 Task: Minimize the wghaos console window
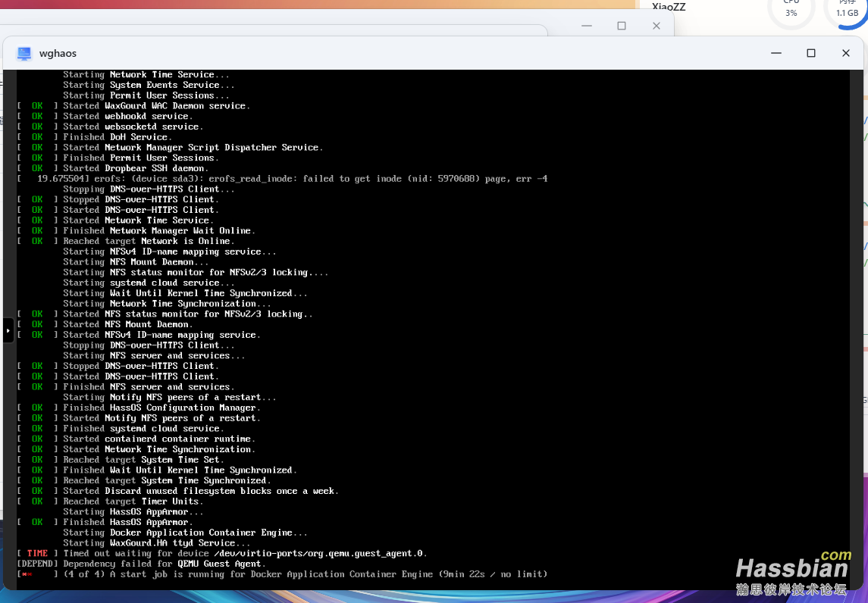(x=776, y=53)
